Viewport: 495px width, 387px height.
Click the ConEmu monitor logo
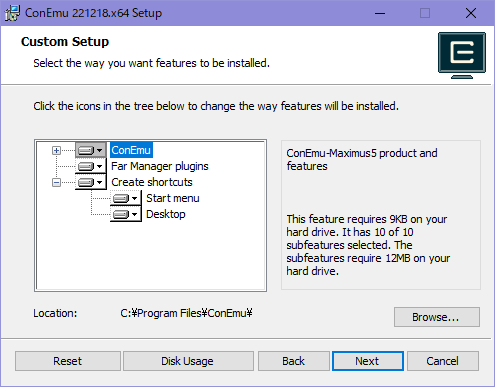[462, 55]
